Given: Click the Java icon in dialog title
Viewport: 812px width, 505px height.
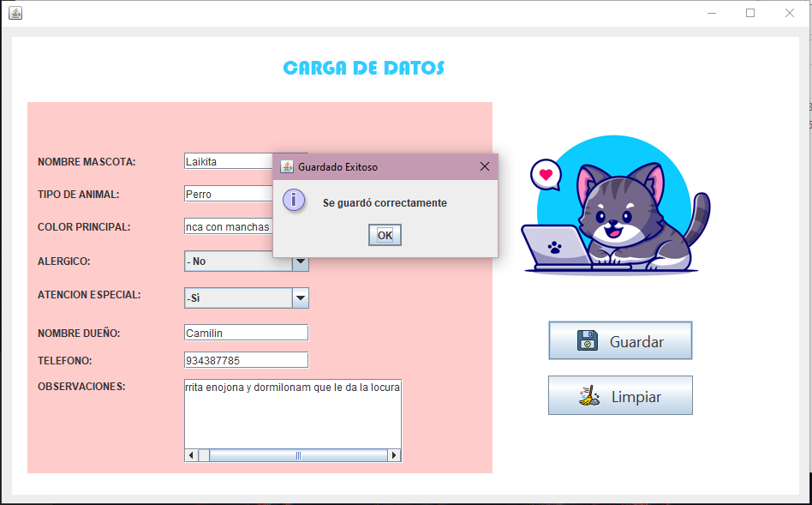Looking at the screenshot, I should 287,166.
